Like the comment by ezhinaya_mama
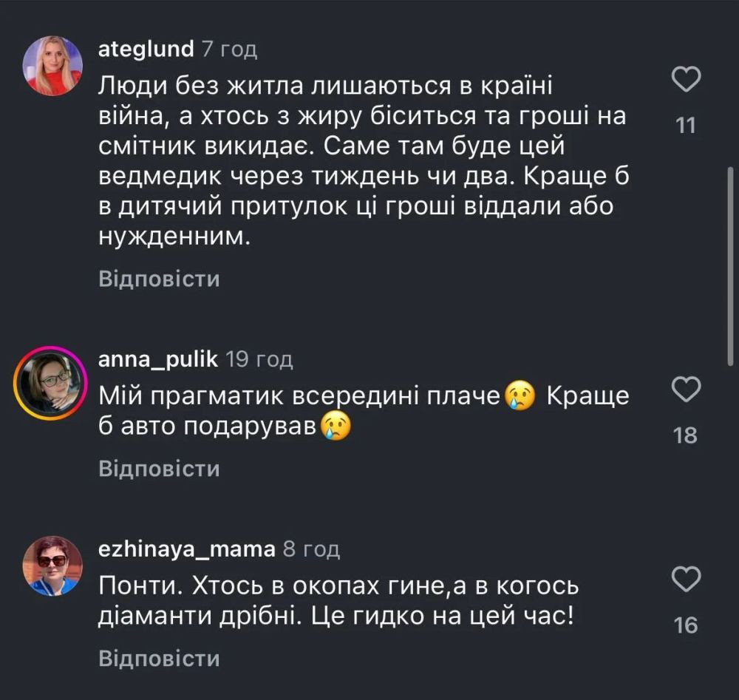The width and height of the screenshot is (739, 700). coord(686,579)
